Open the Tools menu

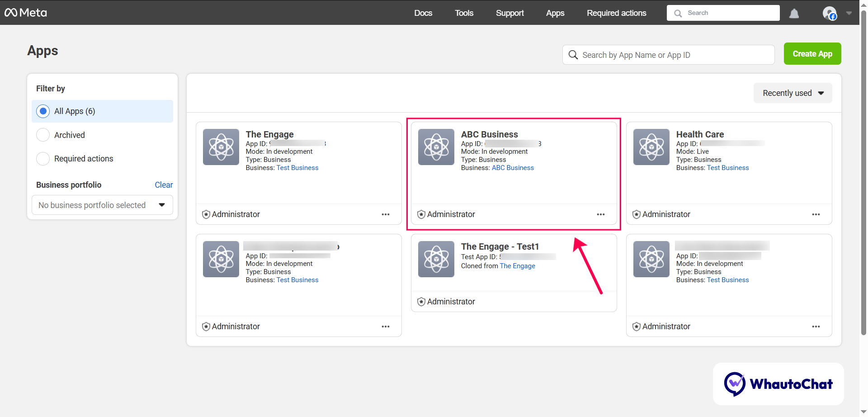(x=464, y=13)
